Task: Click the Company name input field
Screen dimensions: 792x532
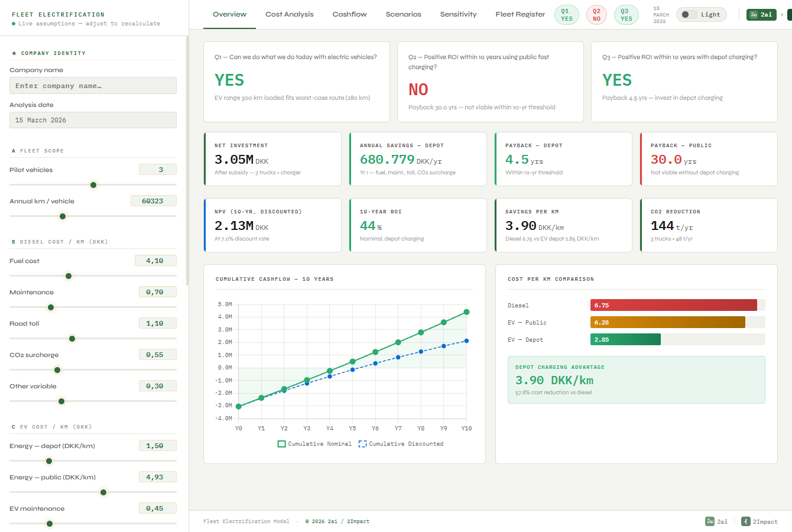Action: [93, 86]
